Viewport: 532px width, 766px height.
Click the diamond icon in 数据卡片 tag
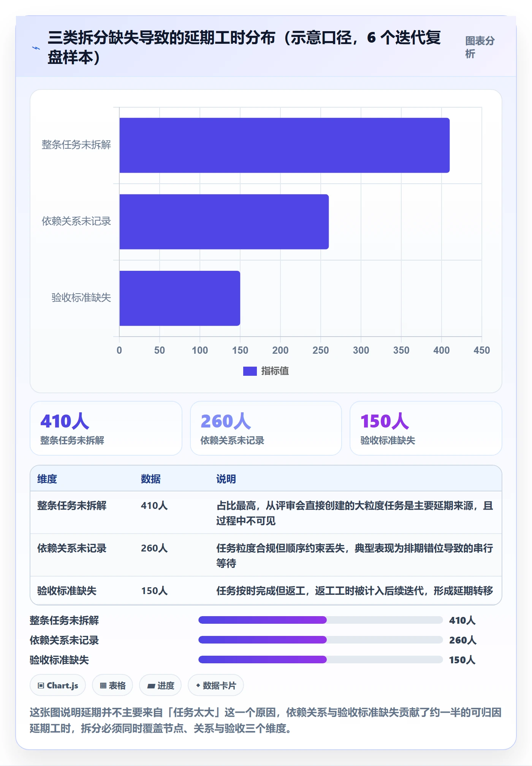[x=198, y=685]
